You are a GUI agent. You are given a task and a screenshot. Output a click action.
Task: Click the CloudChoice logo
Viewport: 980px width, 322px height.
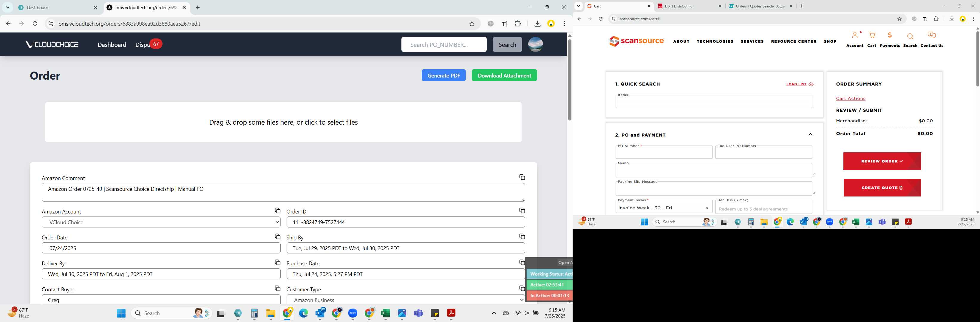coord(52,44)
